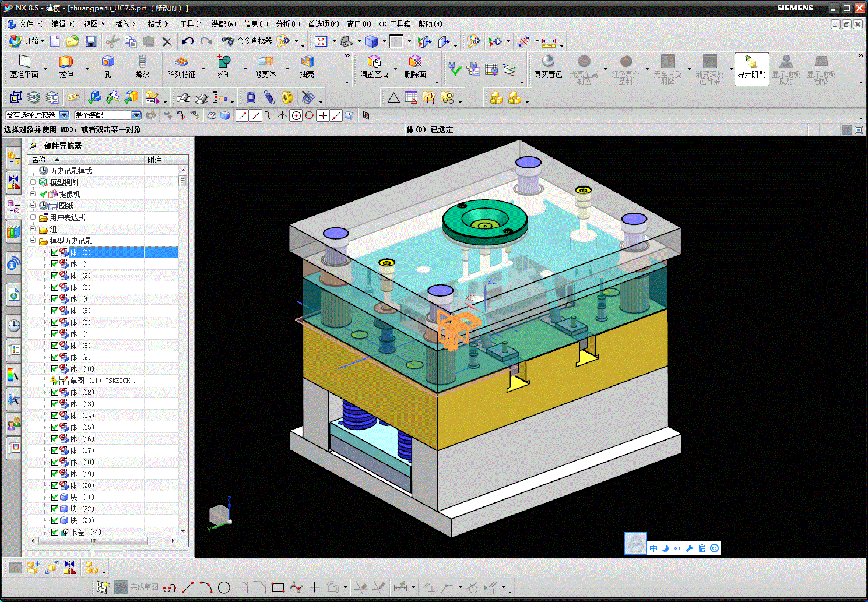Click the 显示阴影 (Show Shadows) button
The width and height of the screenshot is (868, 602).
[x=751, y=69]
